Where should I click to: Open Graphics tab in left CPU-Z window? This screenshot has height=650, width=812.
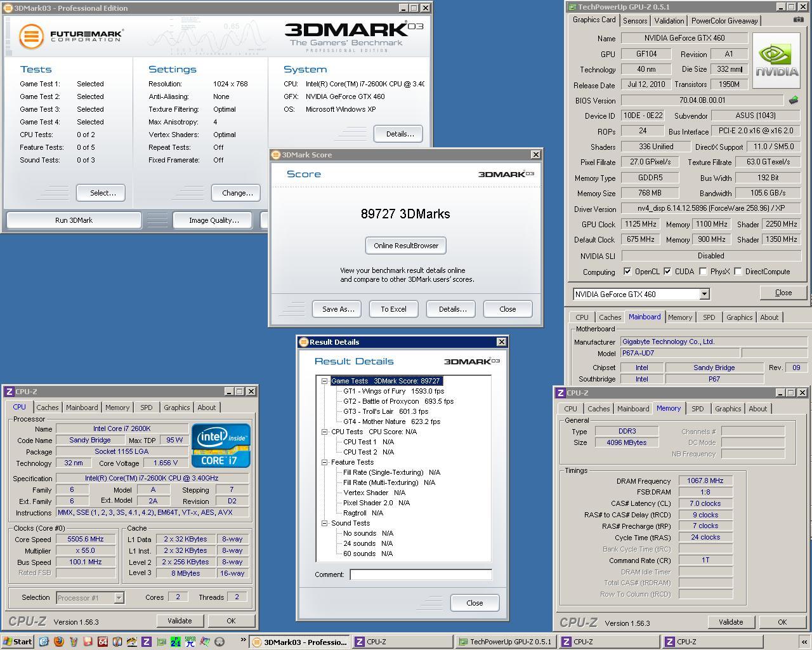point(176,408)
